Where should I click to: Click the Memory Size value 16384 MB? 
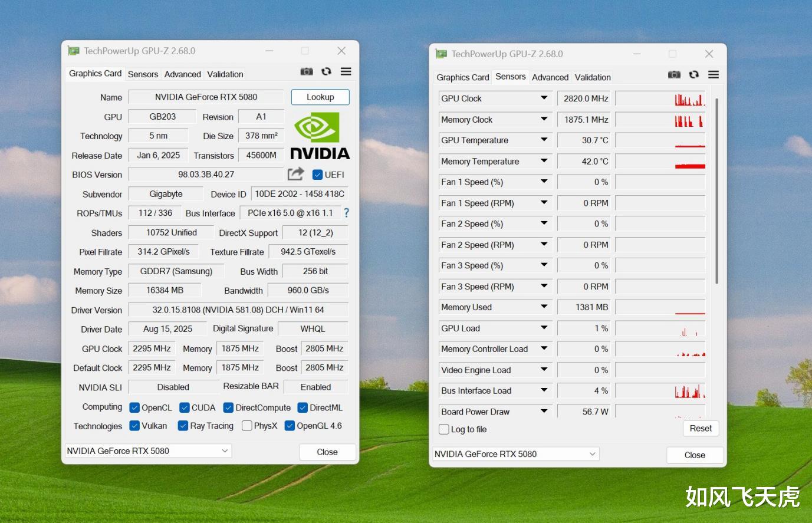[x=165, y=291]
